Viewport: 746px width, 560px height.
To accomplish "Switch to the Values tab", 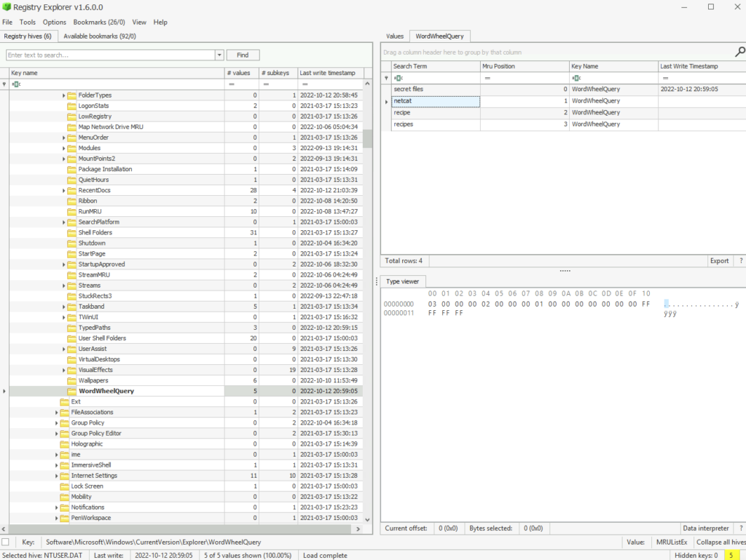I will coord(395,36).
